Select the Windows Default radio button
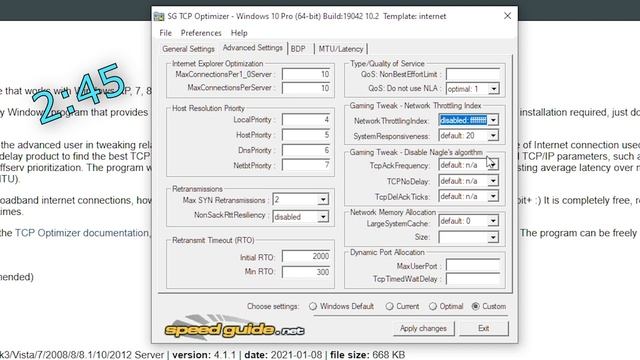Viewport: 640px width, 360px height. tap(313, 306)
